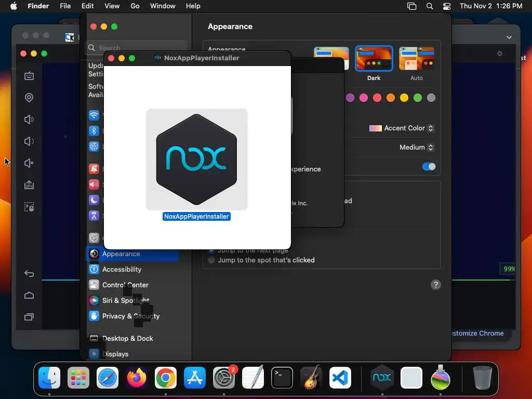This screenshot has width=532, height=399.
Task: Open the Finder menu
Action: pyautogui.click(x=38, y=6)
